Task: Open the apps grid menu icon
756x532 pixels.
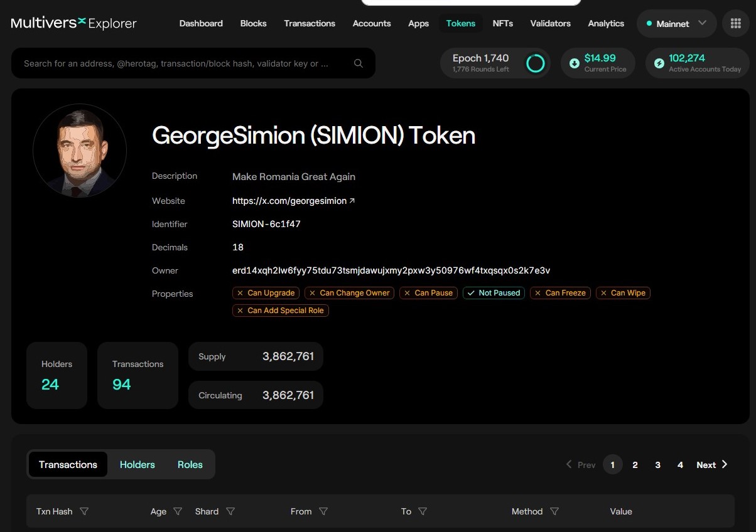Action: click(x=736, y=24)
